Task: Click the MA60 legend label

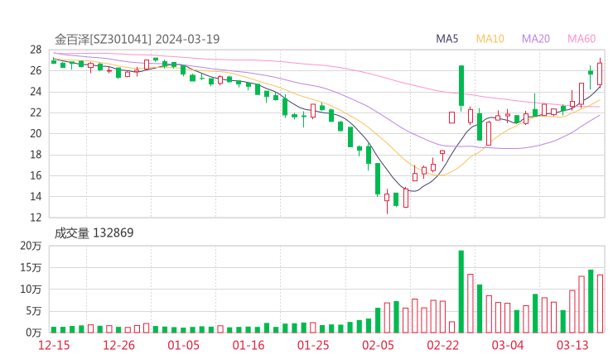Action: coord(582,39)
